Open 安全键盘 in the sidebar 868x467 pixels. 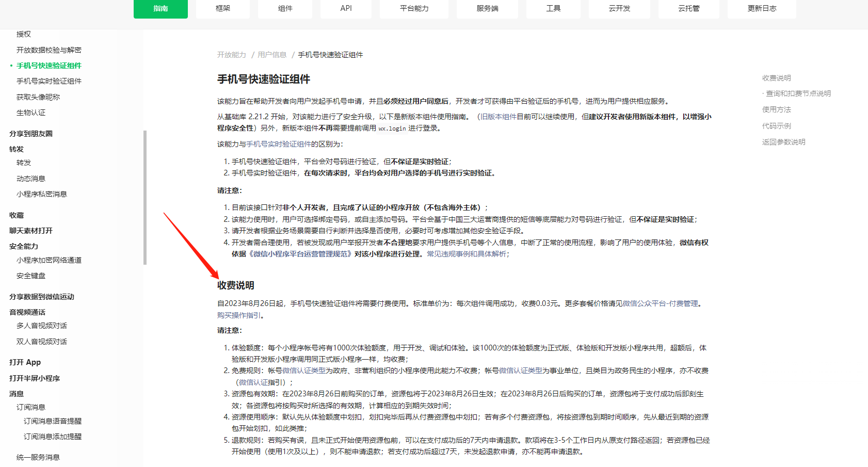[x=31, y=276]
